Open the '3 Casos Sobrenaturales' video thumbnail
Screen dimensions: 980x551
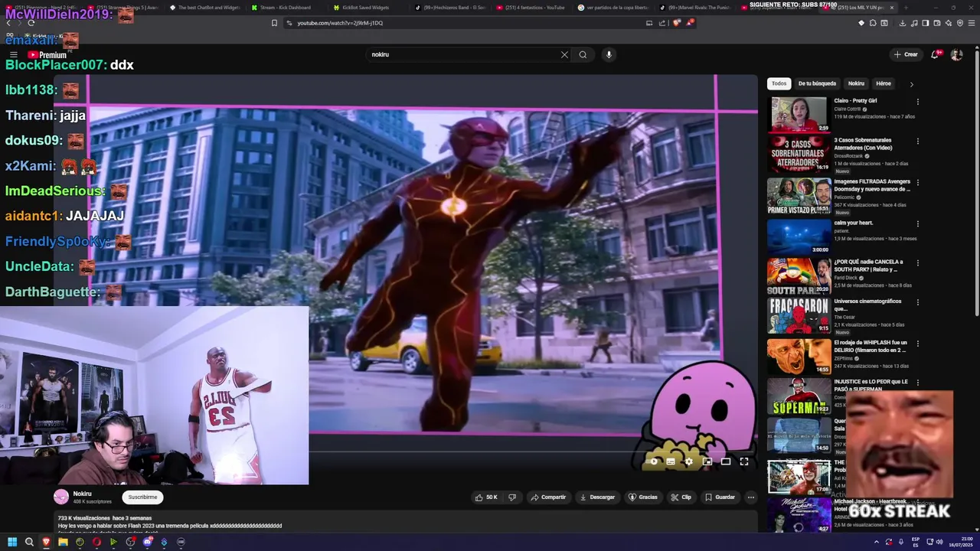click(x=799, y=154)
